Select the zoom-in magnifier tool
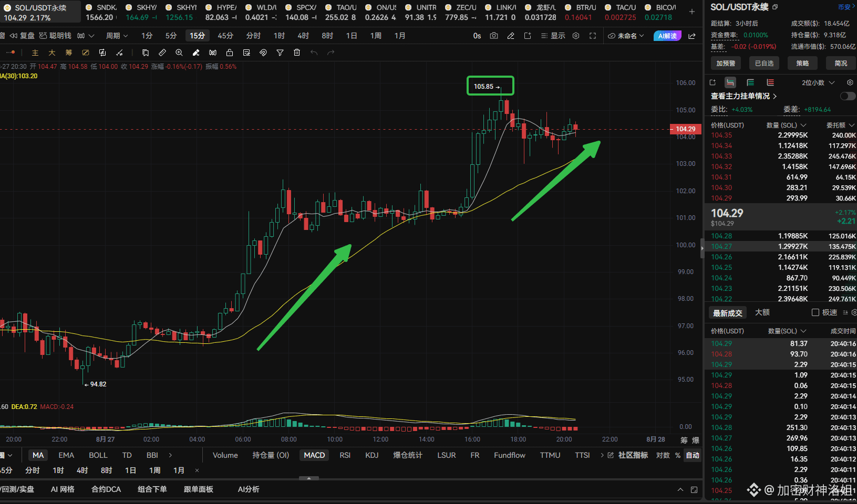 click(x=179, y=52)
